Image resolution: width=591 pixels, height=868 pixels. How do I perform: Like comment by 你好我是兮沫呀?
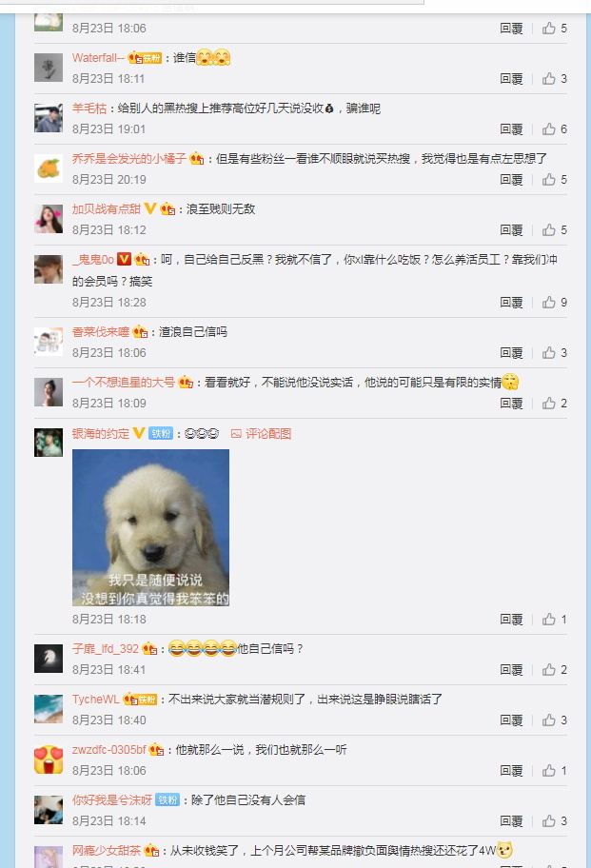(555, 821)
